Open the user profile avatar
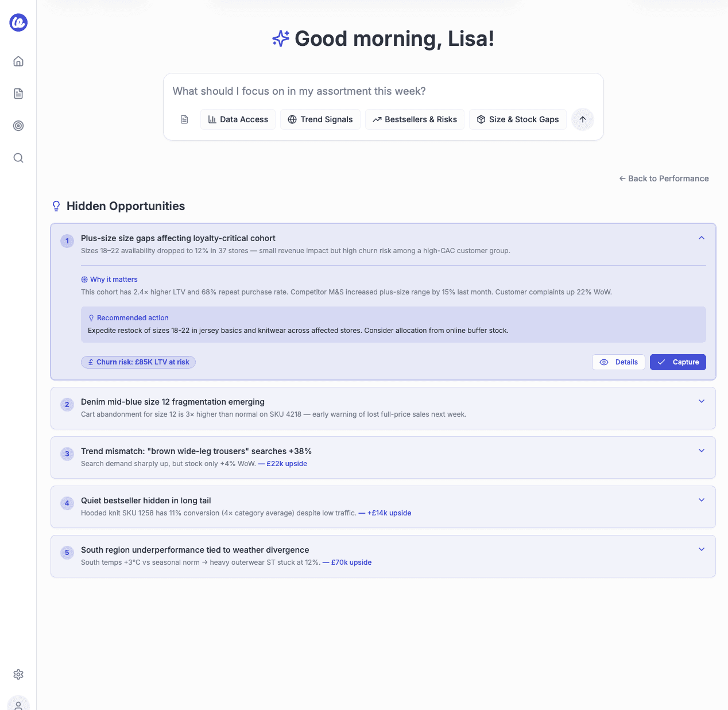Screen dimensions: 728x710 point(18,704)
